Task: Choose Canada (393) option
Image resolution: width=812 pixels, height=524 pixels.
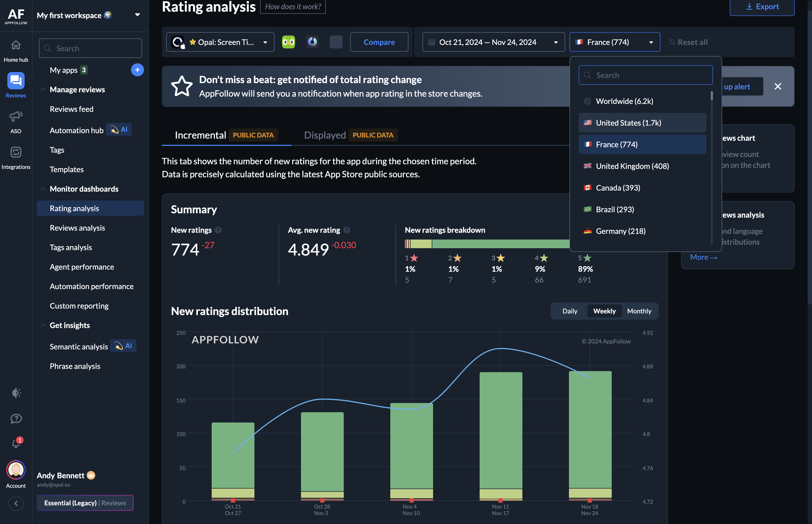Action: click(x=642, y=188)
